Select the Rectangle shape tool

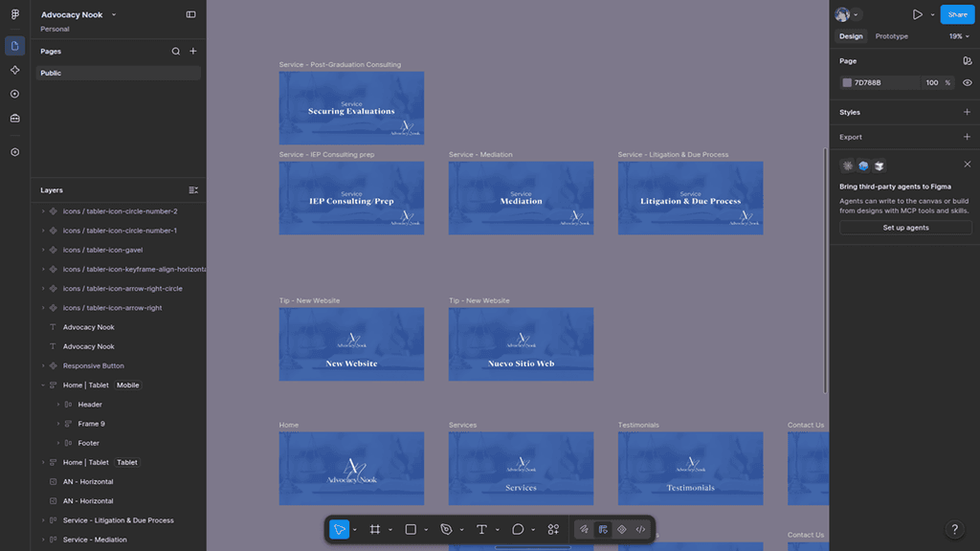[x=411, y=529]
